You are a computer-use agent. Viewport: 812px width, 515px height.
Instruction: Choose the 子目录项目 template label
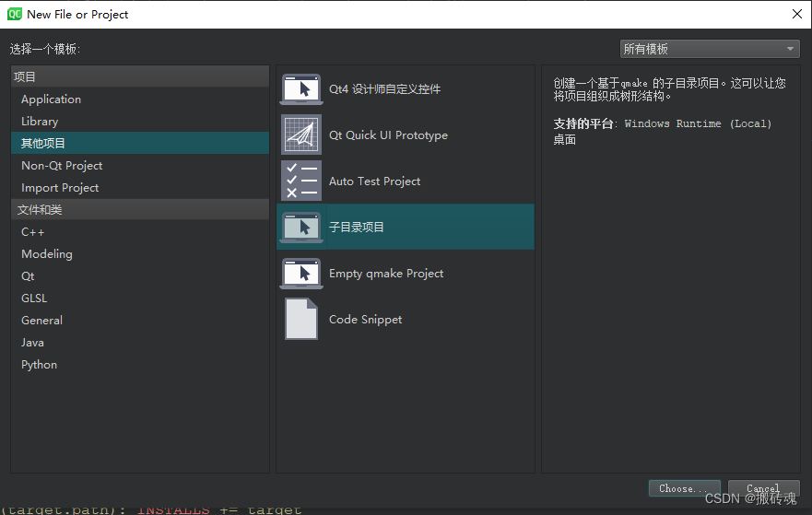[x=357, y=228]
